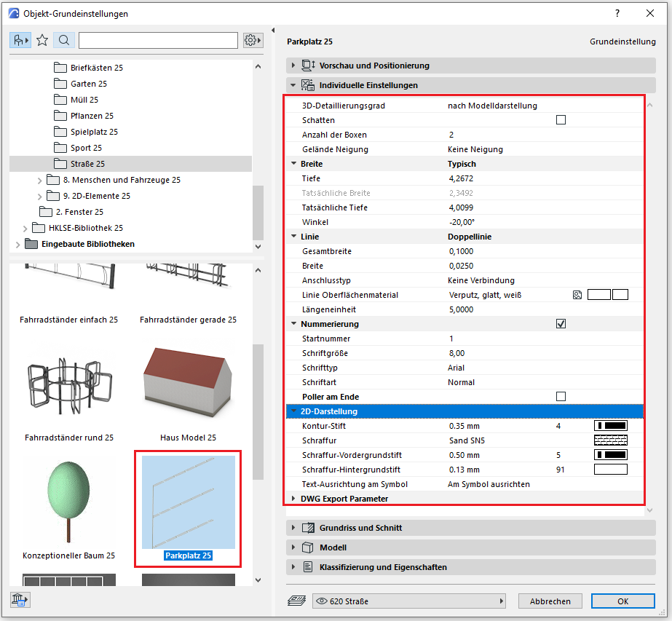Click the Kontur-Stift pen color swatch
This screenshot has height=621, width=672.
611,426
